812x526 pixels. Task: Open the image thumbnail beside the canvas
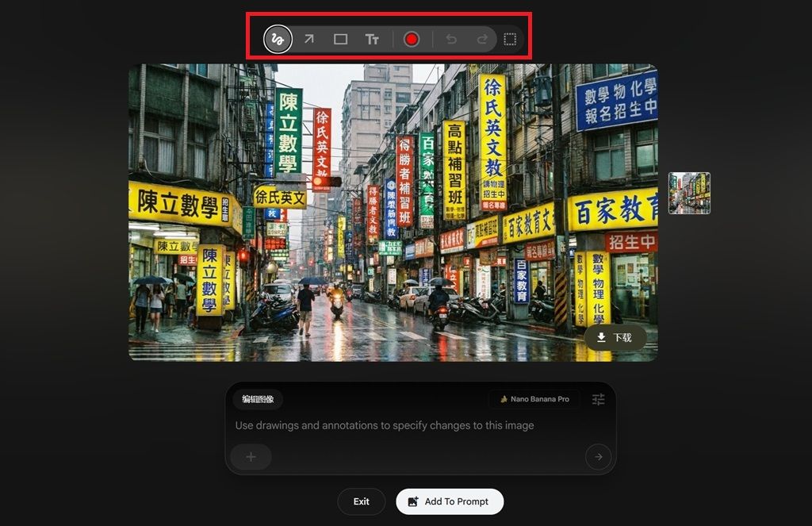pyautogui.click(x=689, y=193)
